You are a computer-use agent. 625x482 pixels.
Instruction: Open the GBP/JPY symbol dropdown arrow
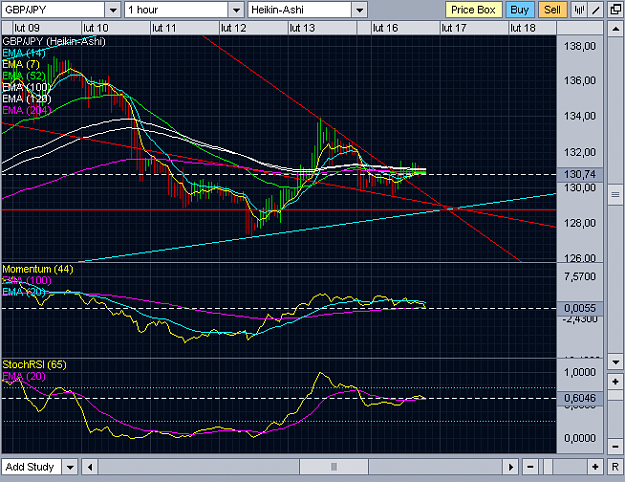click(113, 10)
